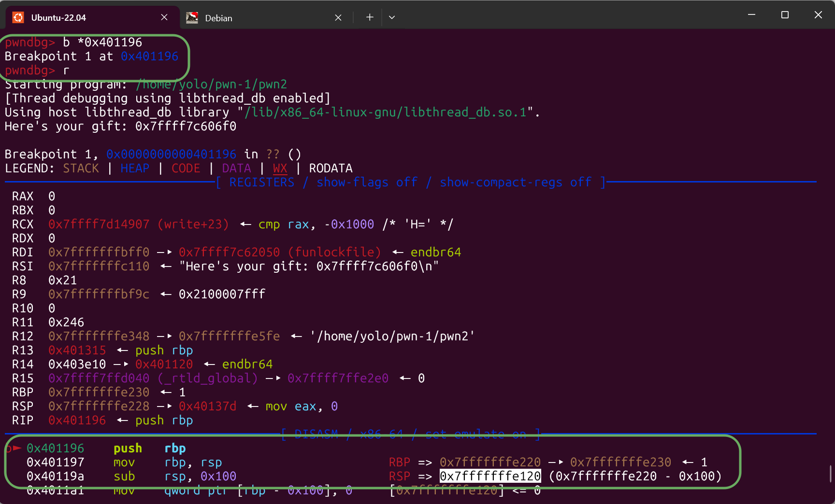Image resolution: width=835 pixels, height=504 pixels.
Task: Click the disassembly address 0x40119a
Action: coord(55,476)
